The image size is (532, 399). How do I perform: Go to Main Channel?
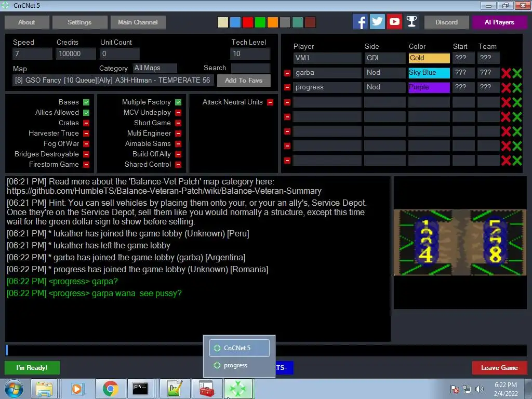[x=138, y=22]
